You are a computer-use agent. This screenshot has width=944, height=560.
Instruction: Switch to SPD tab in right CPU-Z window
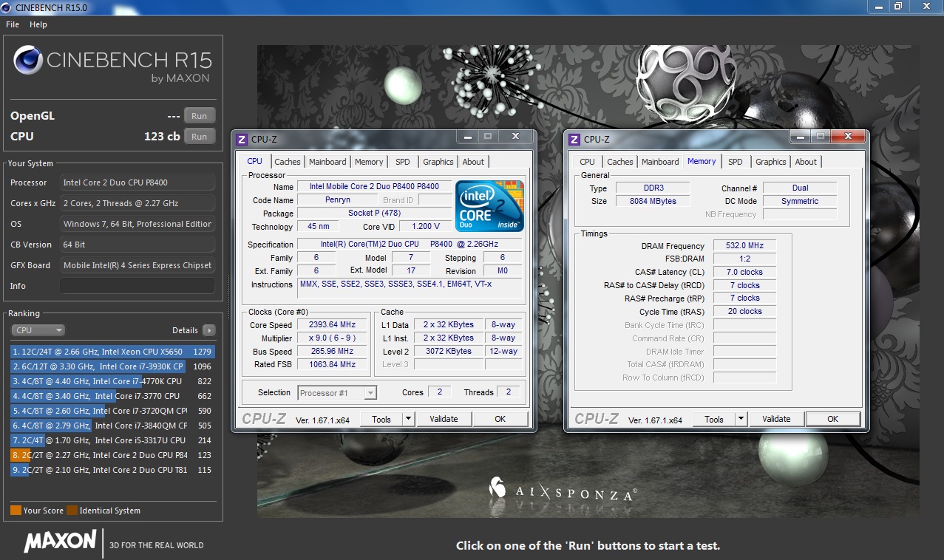pyautogui.click(x=735, y=162)
